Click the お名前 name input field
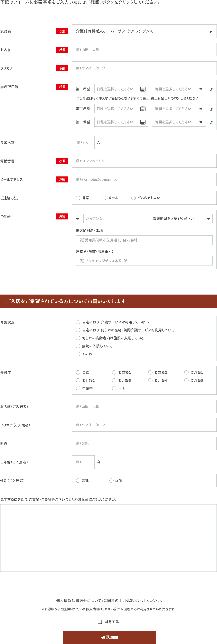Screen dimensions: 217x644 (144, 50)
